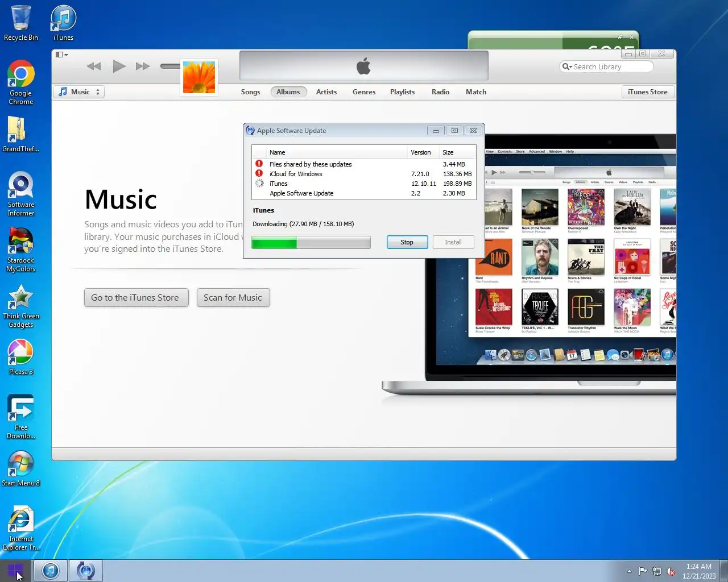Image resolution: width=728 pixels, height=582 pixels.
Task: Click the rewind/previous track button
Action: pyautogui.click(x=94, y=66)
